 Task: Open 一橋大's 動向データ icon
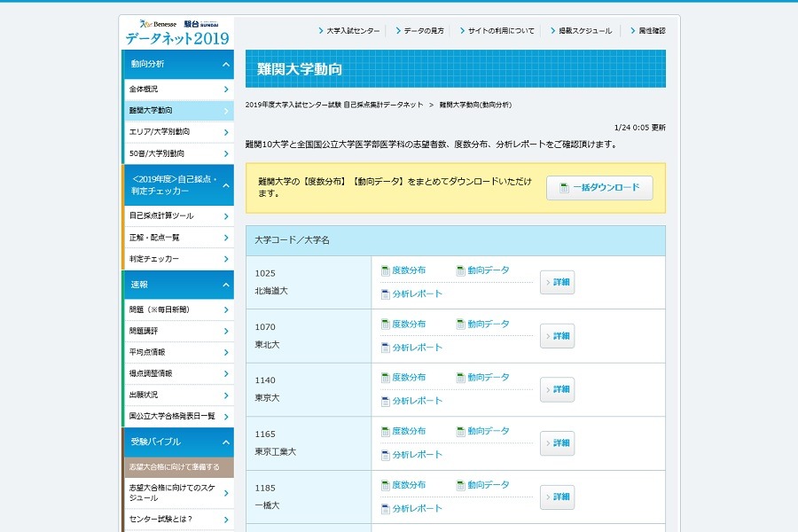(458, 485)
